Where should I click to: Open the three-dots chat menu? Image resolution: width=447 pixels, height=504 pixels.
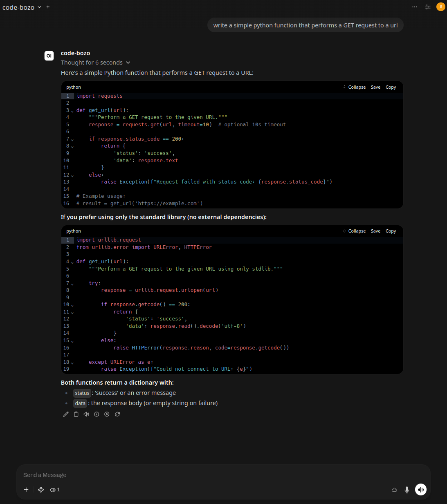(x=415, y=7)
